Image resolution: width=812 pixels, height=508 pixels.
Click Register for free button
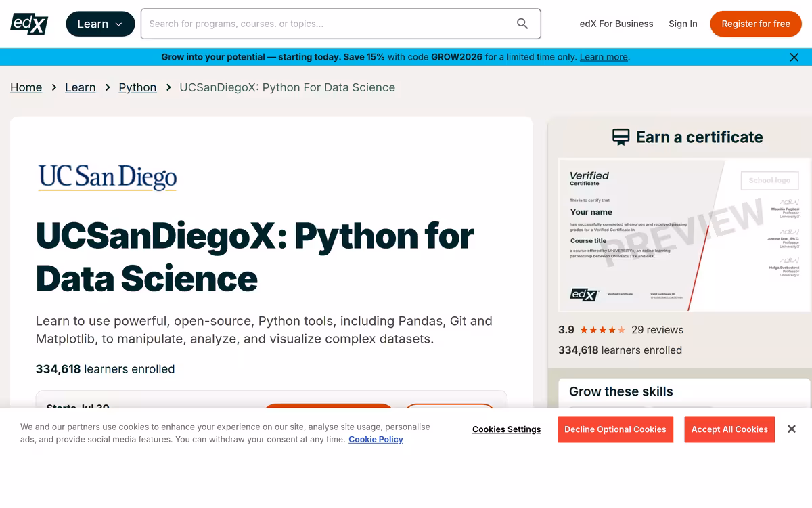point(756,24)
